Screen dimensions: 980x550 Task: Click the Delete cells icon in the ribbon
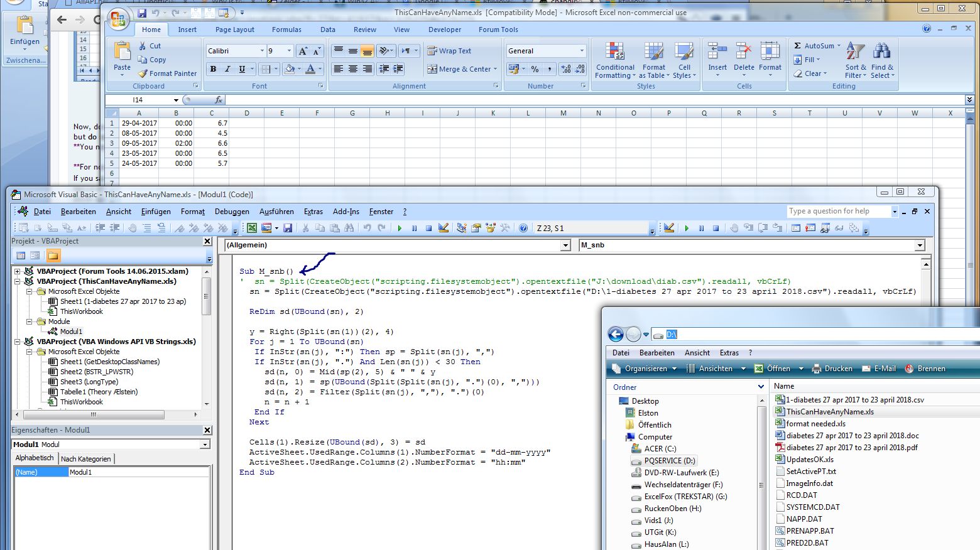pos(744,51)
